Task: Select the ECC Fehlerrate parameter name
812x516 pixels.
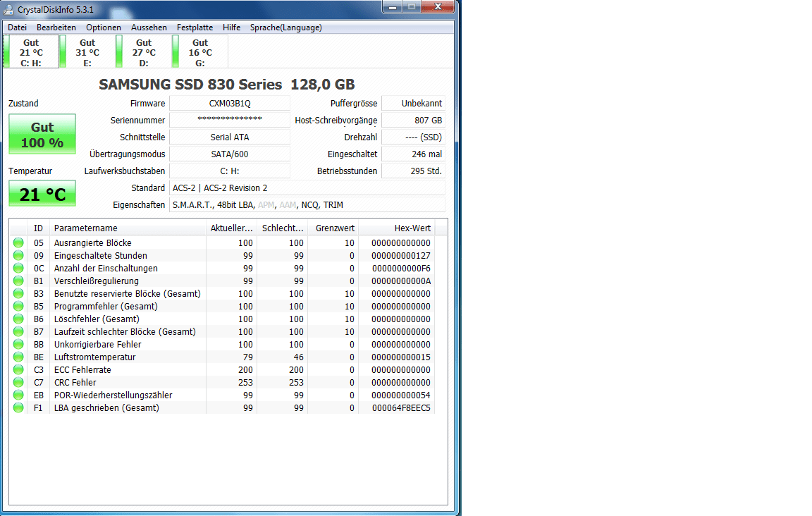Action: pos(82,369)
